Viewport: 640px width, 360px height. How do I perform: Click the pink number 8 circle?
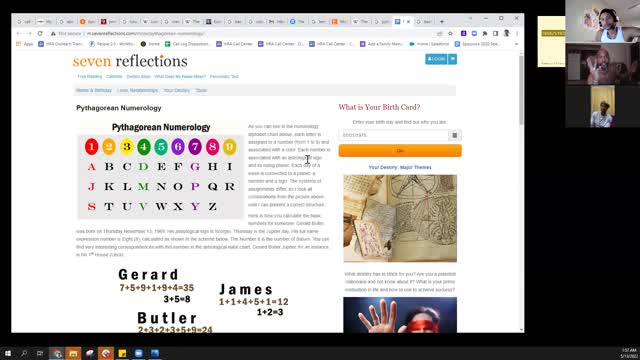pos(212,147)
